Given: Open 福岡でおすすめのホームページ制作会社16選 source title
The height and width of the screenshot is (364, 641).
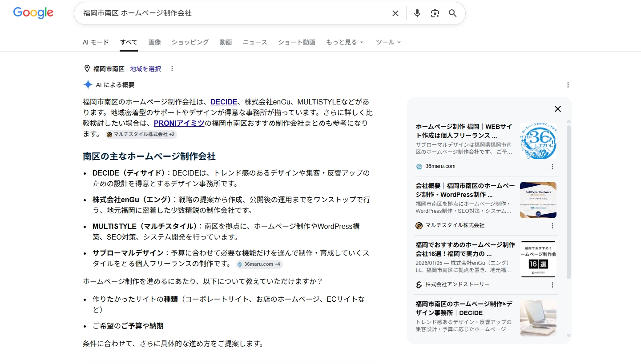Looking at the screenshot, I should pyautogui.click(x=465, y=249).
